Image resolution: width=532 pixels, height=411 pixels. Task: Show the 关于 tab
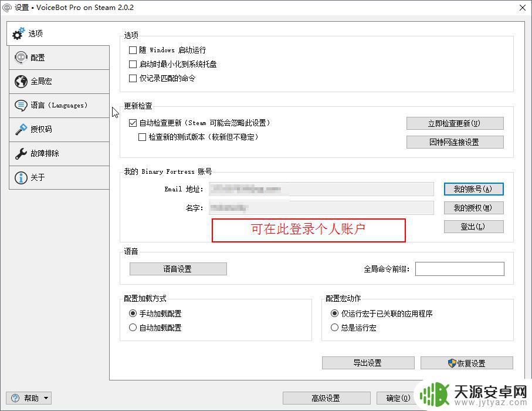59,178
